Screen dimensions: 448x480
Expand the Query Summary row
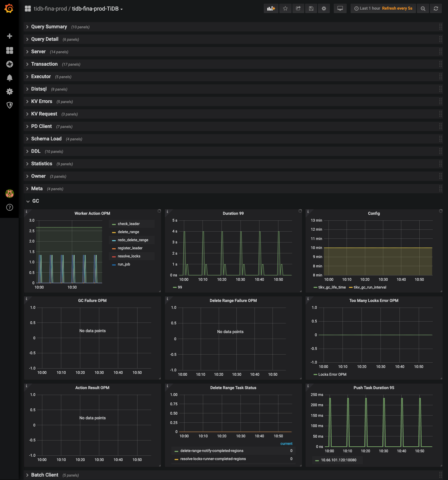tap(49, 27)
